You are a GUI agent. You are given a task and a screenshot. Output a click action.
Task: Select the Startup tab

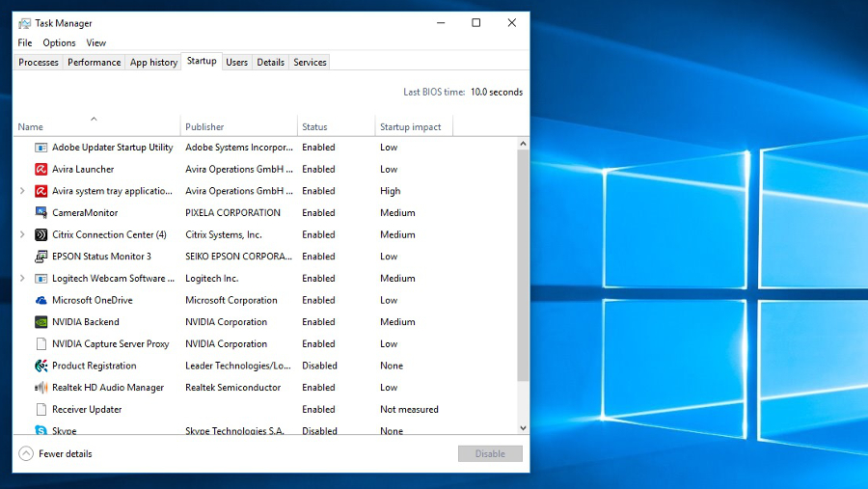tap(202, 61)
